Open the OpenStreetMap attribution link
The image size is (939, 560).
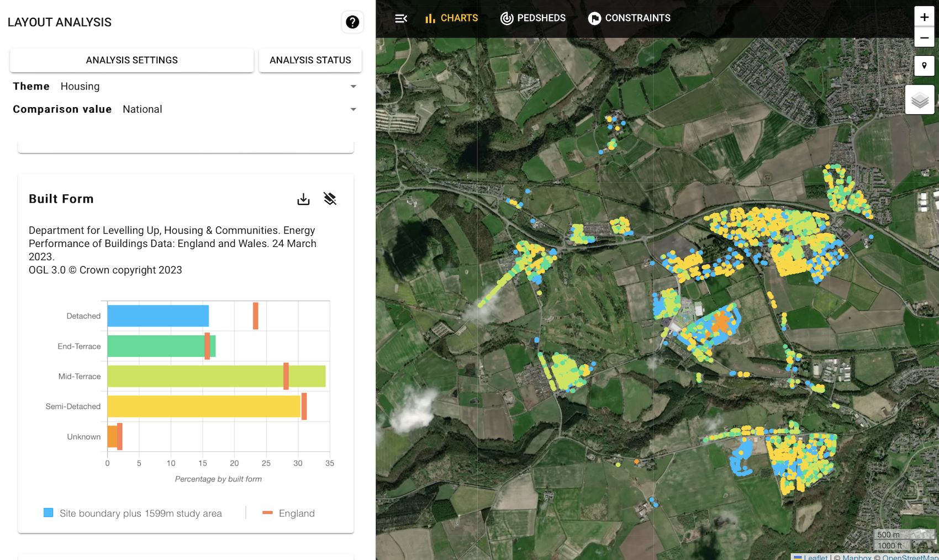910,557
